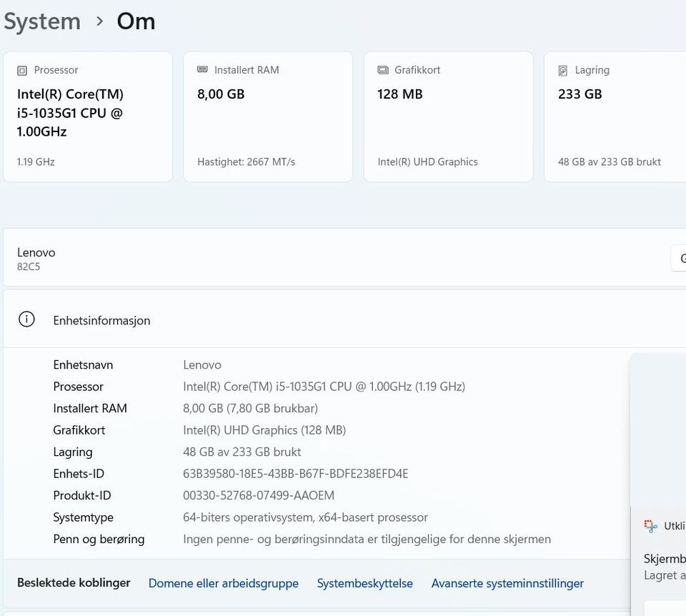Open the Domene eller arbeidsgruppe link

224,583
